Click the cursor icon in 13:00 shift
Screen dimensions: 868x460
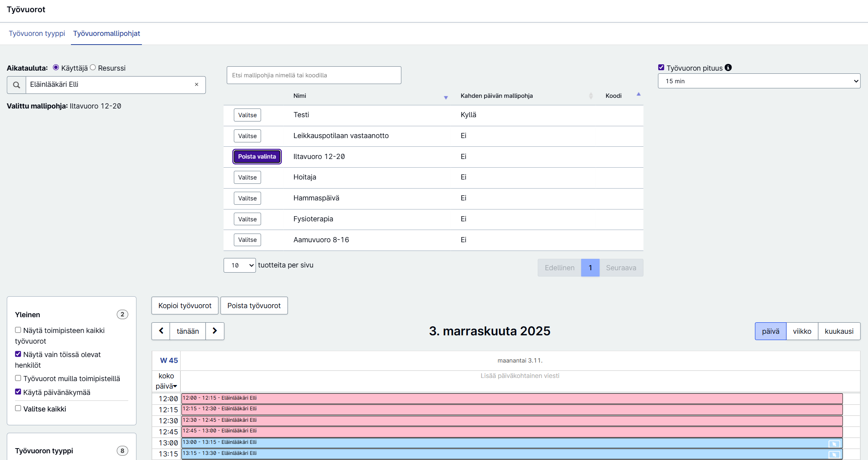click(834, 443)
